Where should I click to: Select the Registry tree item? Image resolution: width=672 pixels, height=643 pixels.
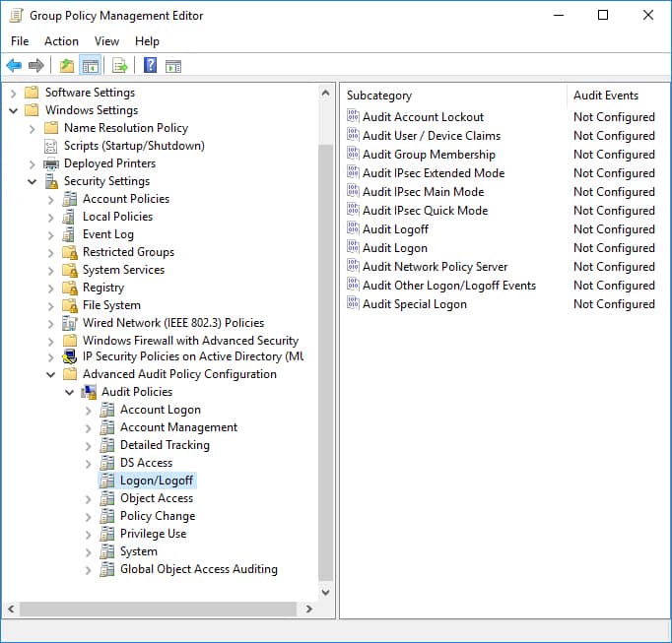pos(103,288)
